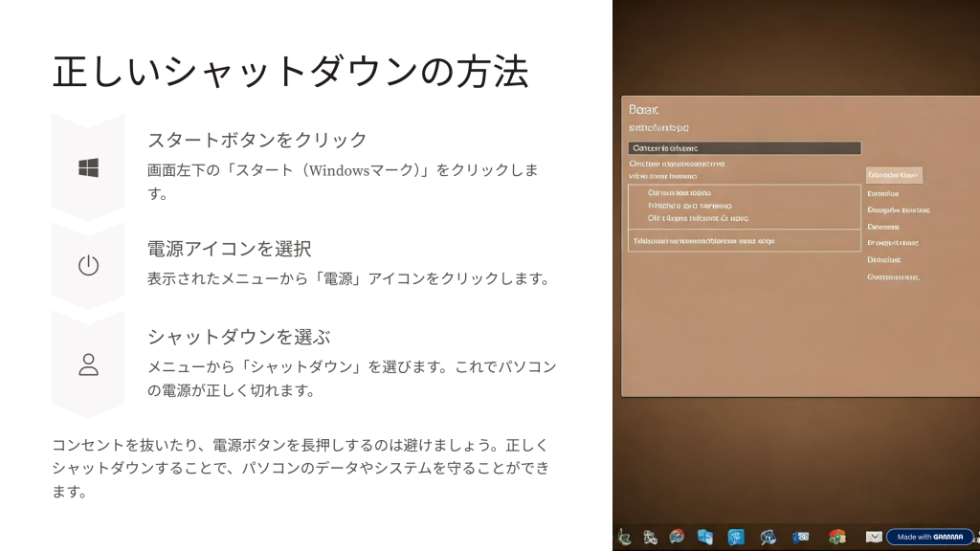Click the red and green colorful taskbar icon
980x551 pixels.
point(837,537)
